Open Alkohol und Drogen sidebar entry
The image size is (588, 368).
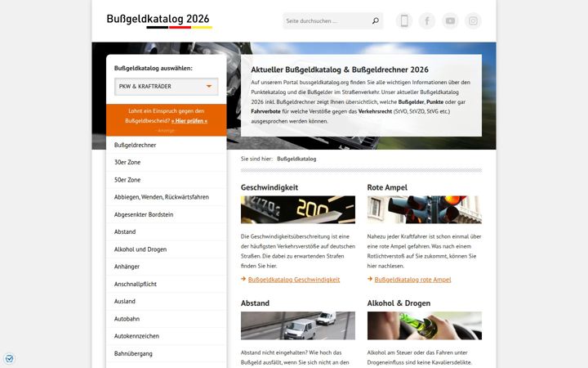tap(167, 249)
